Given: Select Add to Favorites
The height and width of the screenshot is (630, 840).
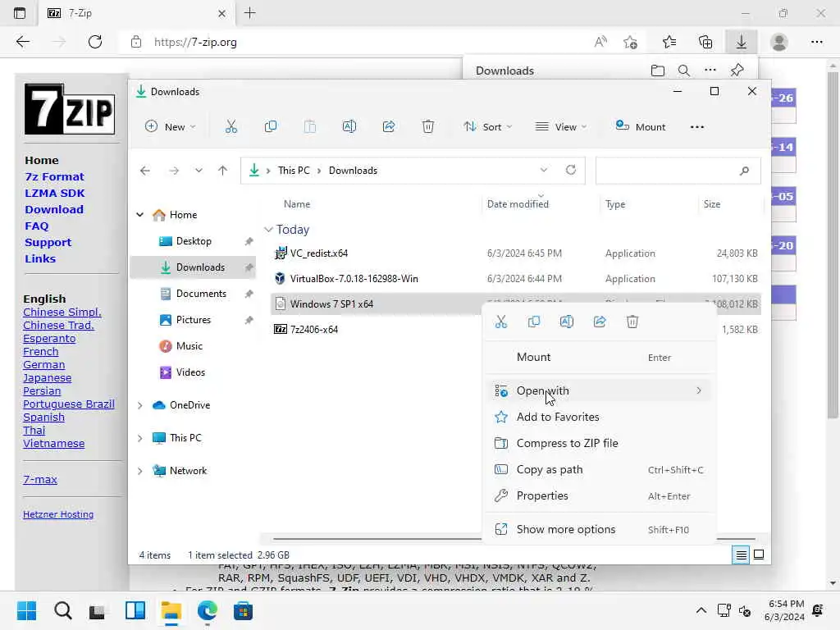Looking at the screenshot, I should click(x=600, y=417).
